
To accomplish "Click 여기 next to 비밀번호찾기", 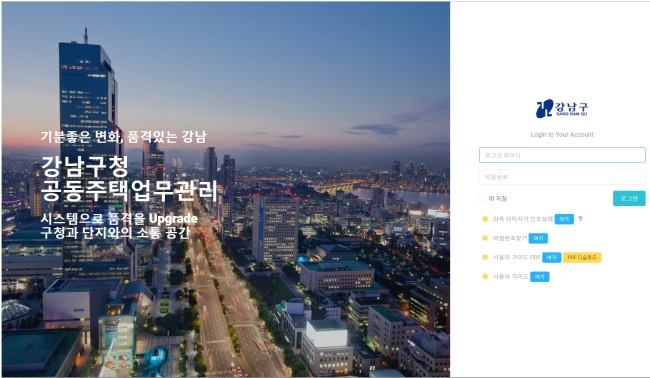I will point(538,238).
